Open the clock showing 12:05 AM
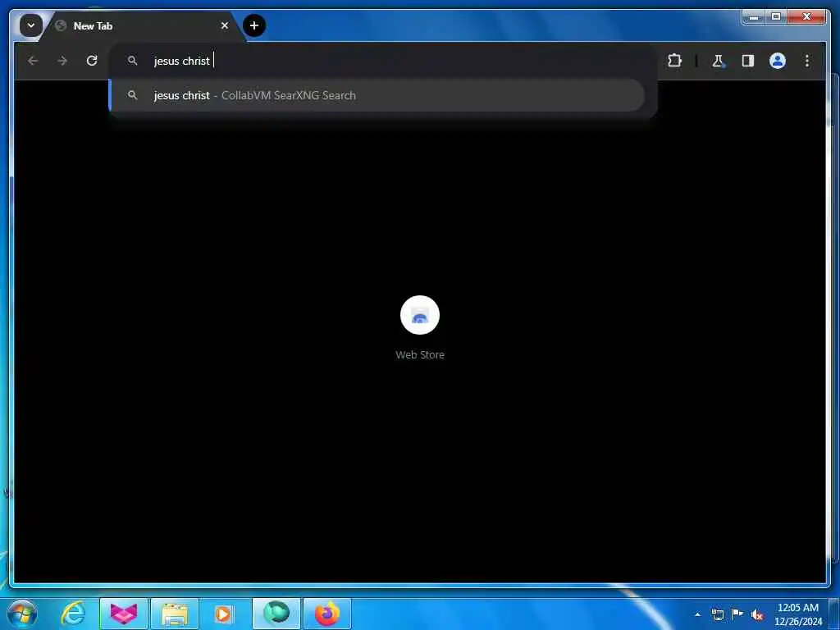Viewport: 840px width, 630px height. point(797,614)
